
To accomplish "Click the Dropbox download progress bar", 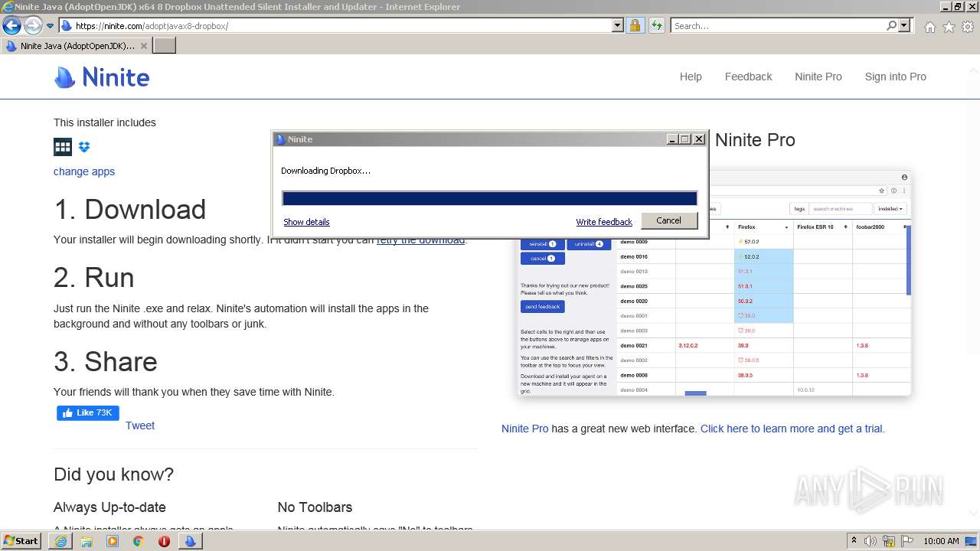I will [490, 198].
